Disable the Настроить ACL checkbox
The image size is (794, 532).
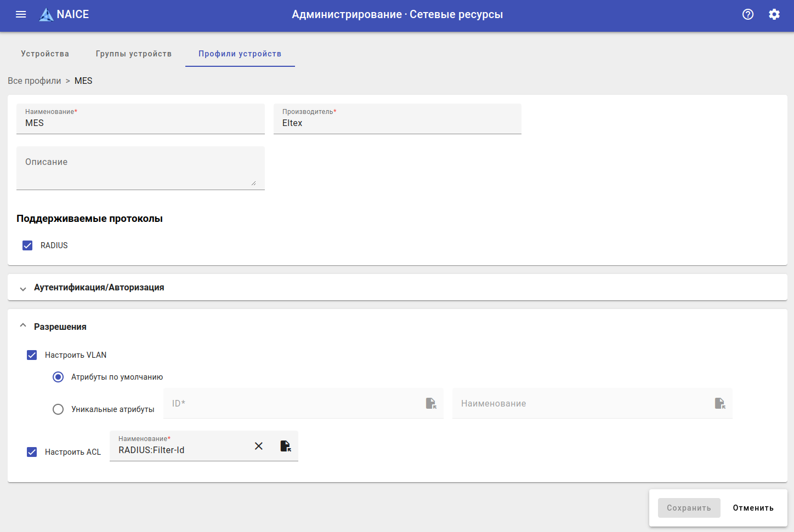point(32,452)
